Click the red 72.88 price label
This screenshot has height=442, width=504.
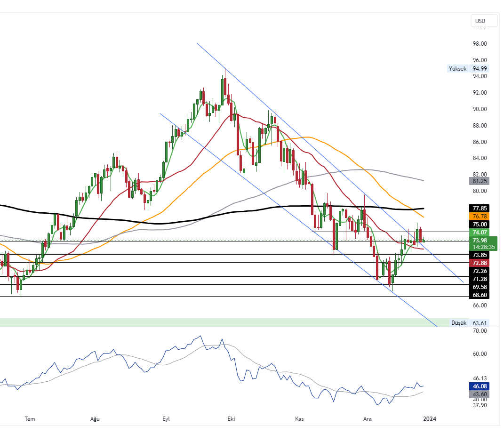tap(480, 263)
